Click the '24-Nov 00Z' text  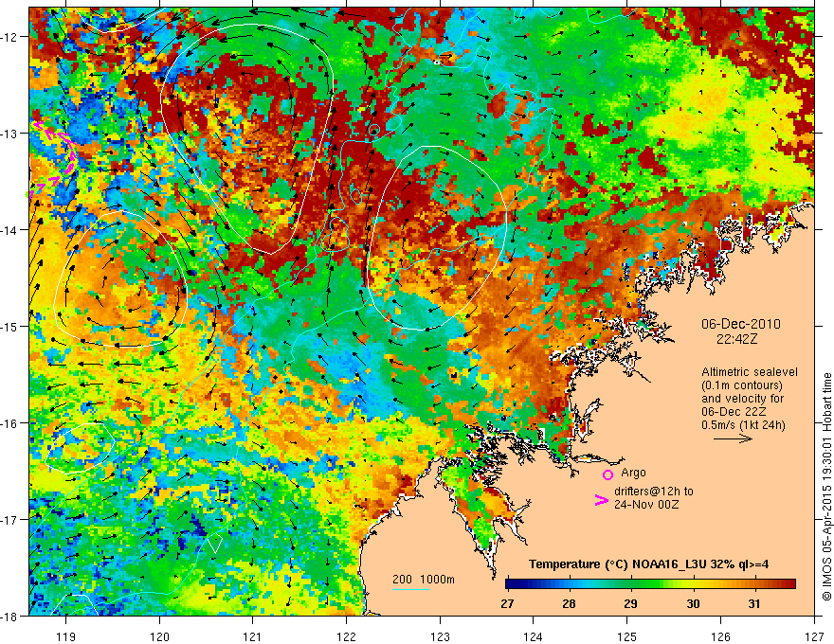tap(646, 504)
